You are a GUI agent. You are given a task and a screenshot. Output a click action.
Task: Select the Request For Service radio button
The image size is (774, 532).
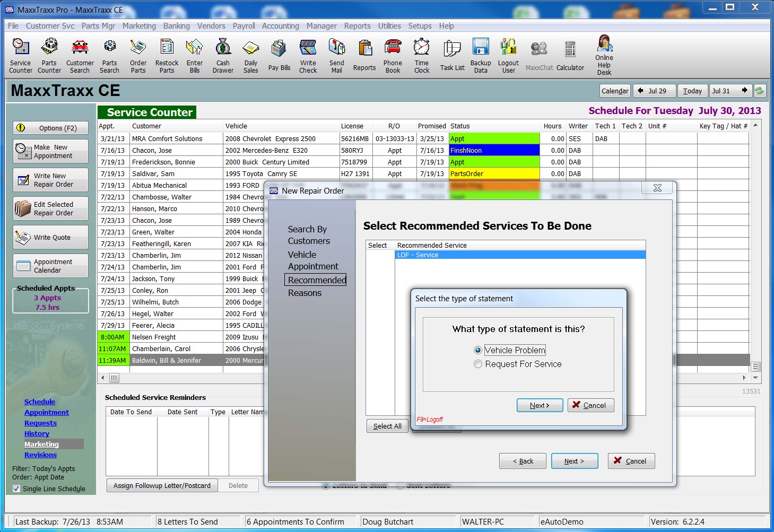[478, 364]
